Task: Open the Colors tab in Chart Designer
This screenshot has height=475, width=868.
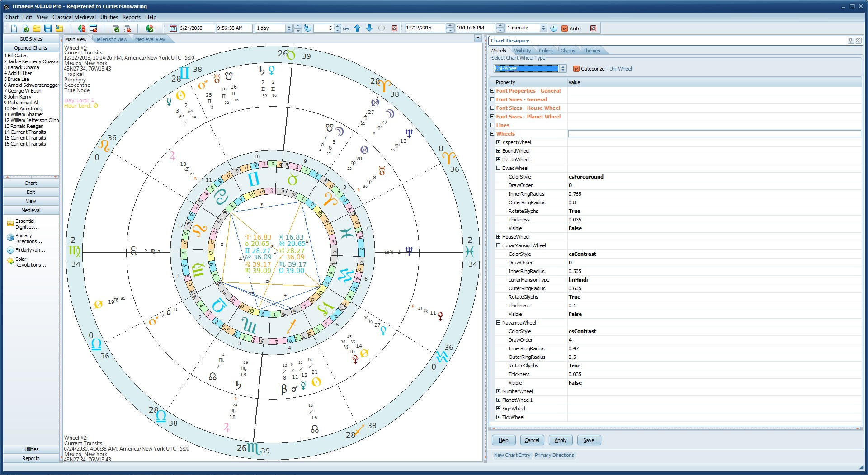Action: coord(546,51)
